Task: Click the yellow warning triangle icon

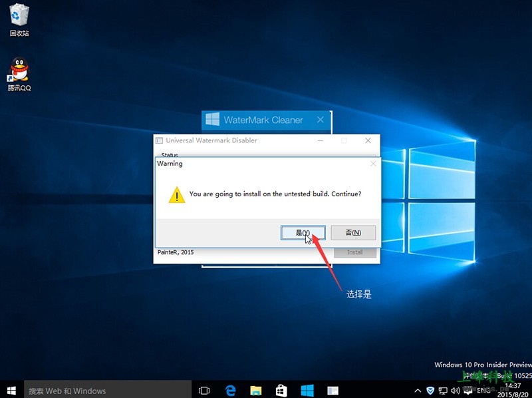Action: [x=177, y=195]
